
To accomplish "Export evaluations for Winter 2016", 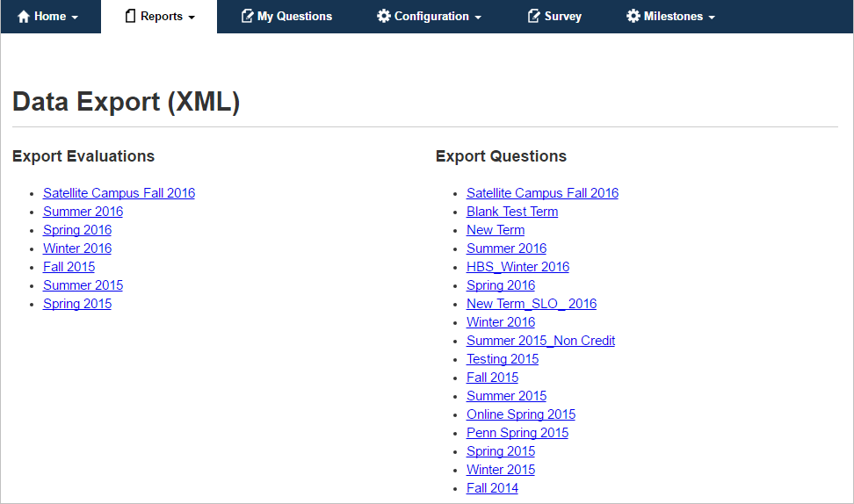I will click(77, 248).
